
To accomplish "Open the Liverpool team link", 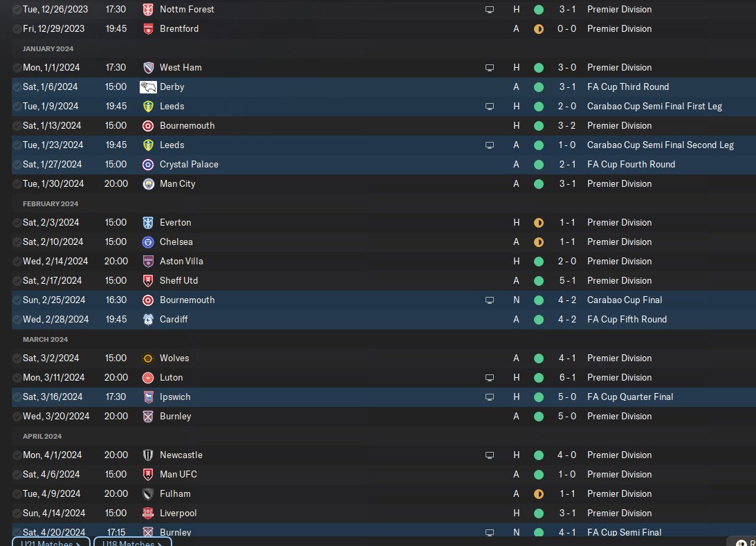I will click(178, 513).
